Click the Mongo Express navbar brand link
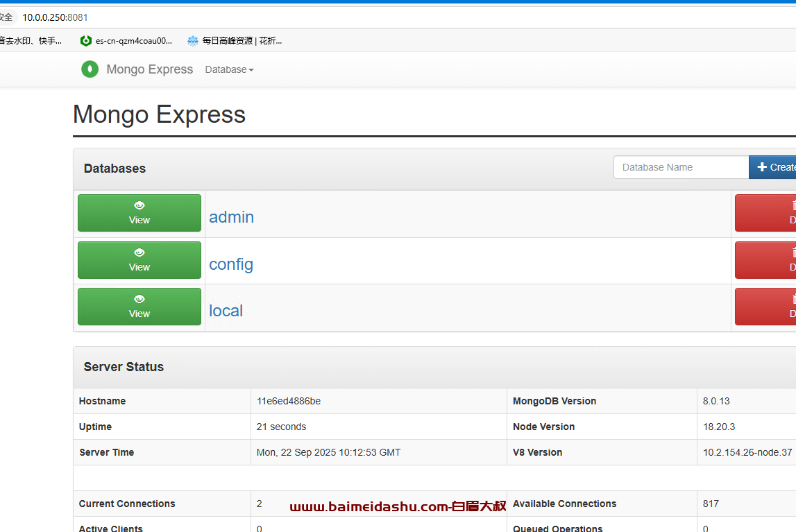Screen dimensions: 796x532 coord(150,69)
